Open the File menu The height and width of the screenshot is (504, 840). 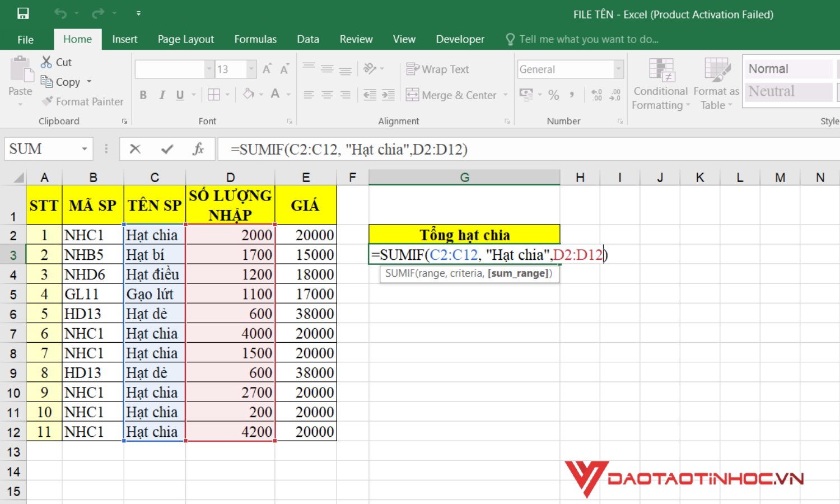click(25, 39)
